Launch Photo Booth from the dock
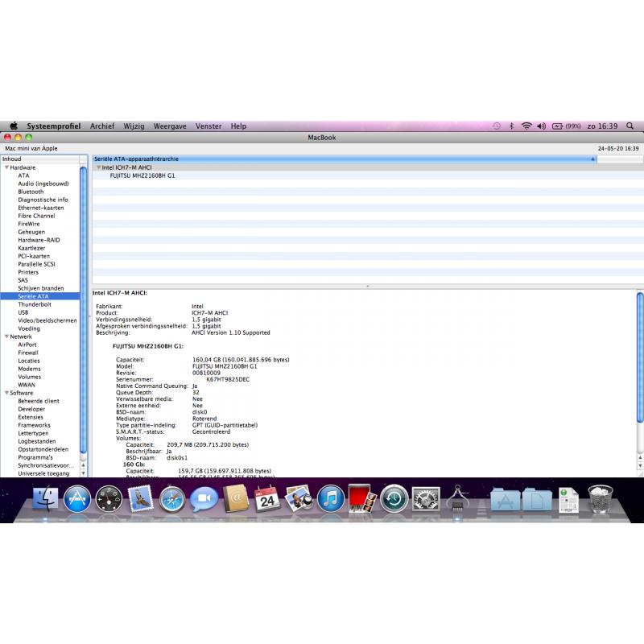The width and height of the screenshot is (644, 644). [362, 498]
